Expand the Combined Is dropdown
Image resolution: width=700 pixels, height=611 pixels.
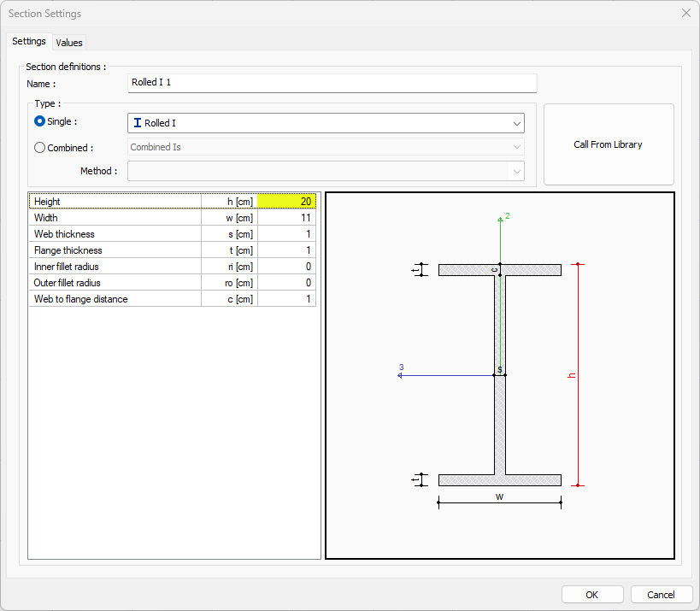516,147
